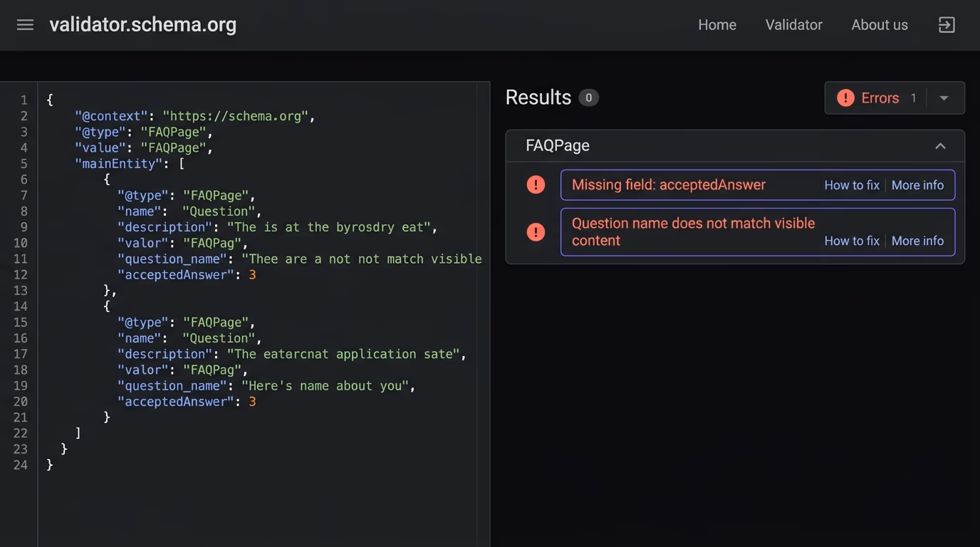The image size is (980, 547).
Task: Click the "mainEntity" key in the editor
Action: (119, 164)
